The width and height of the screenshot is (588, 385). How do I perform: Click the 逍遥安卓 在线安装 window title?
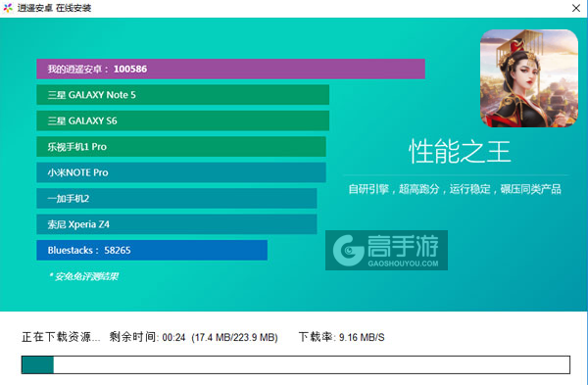click(x=54, y=8)
